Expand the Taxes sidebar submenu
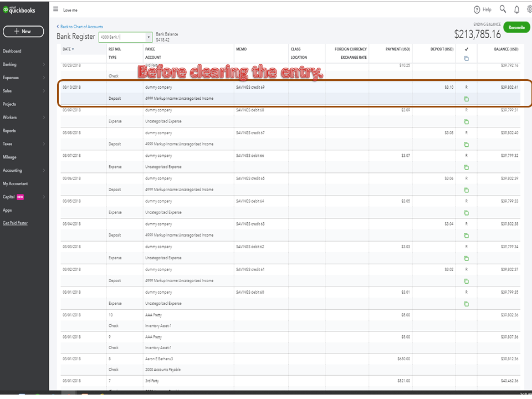Viewport: 532px width, 399px height. click(44, 144)
